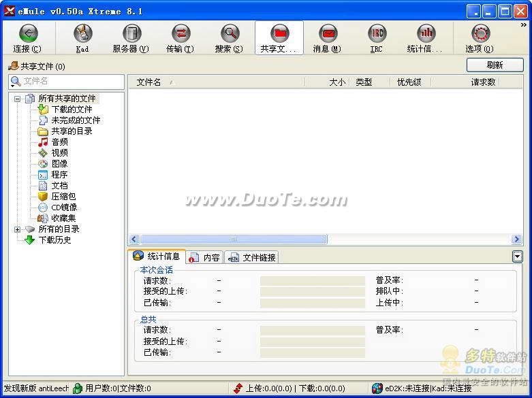
Task: Select the 视频 video category
Action: coord(59,153)
